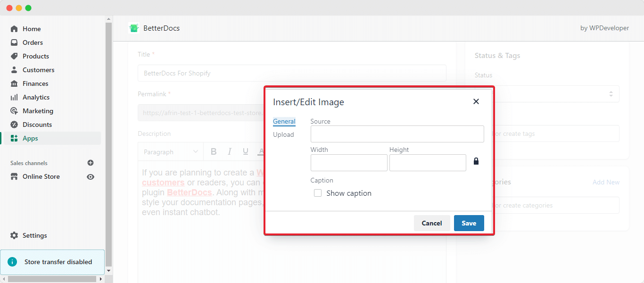Open the Analytics section
This screenshot has height=283, width=644.
[15, 97]
